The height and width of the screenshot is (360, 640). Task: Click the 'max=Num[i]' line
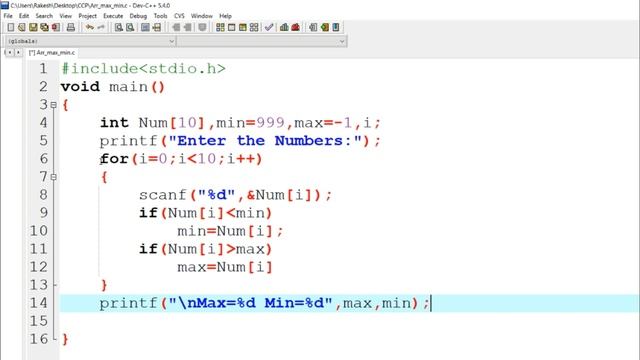[225, 267]
